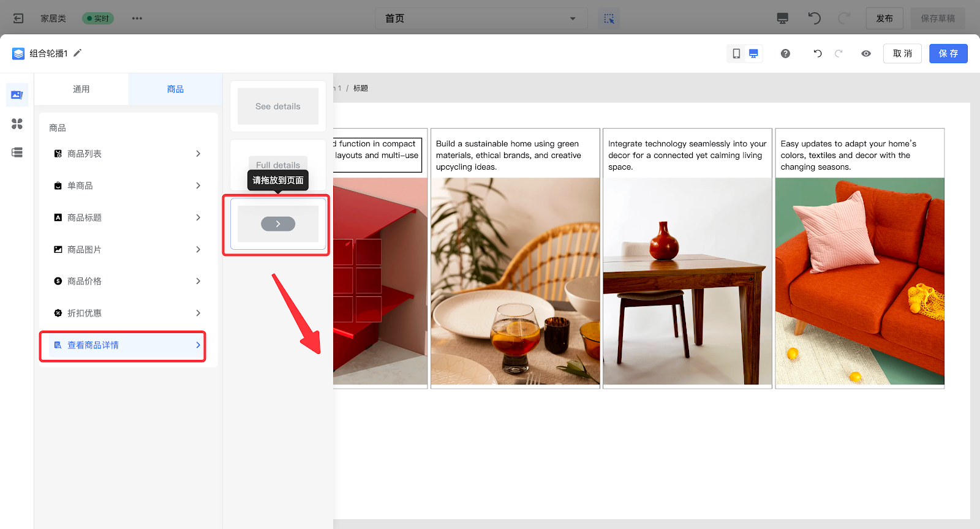The image size is (980, 529).
Task: Click the 取消 button
Action: [902, 54]
